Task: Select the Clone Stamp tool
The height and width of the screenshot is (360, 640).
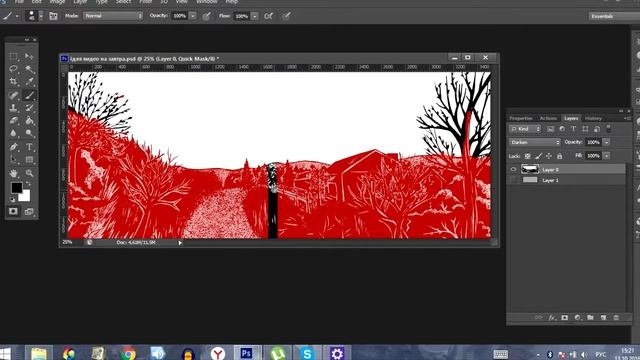Action: [x=13, y=108]
